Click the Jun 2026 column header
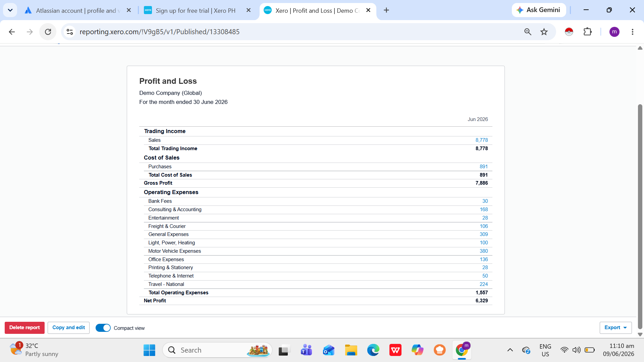 pyautogui.click(x=478, y=119)
